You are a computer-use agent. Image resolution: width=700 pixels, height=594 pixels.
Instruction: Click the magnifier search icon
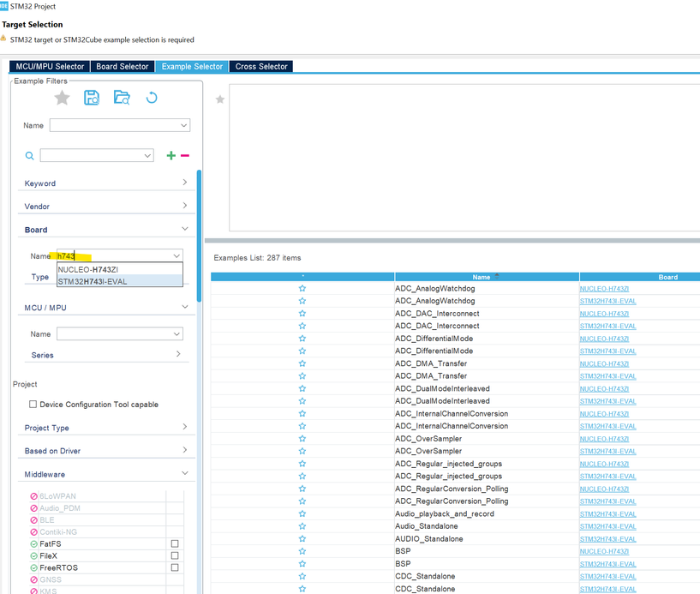tap(29, 156)
